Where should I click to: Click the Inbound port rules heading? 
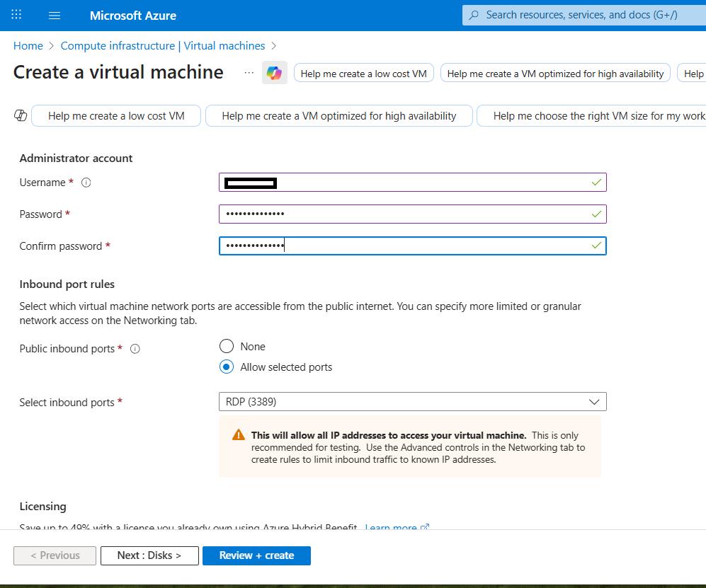click(x=67, y=284)
